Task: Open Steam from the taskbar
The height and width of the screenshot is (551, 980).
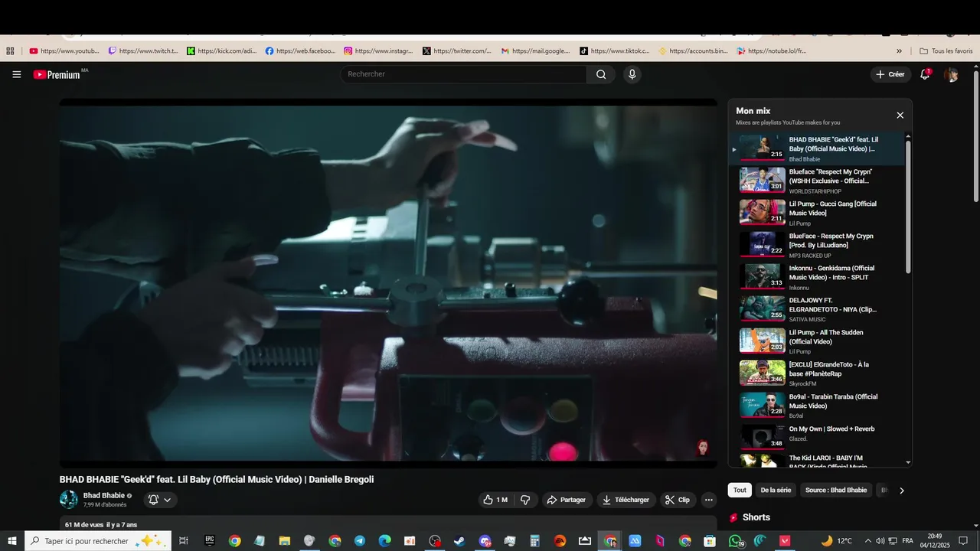Action: point(459,541)
